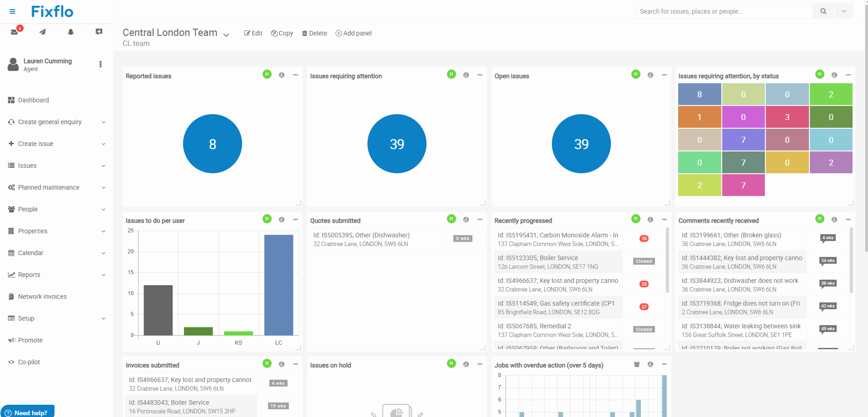Select Planned maintenance in the sidebar

[x=49, y=187]
